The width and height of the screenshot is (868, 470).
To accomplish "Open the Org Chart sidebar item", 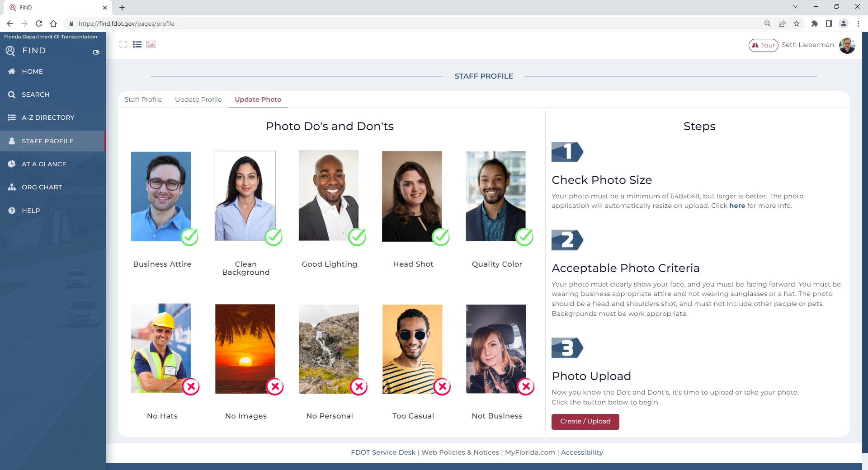I will [42, 187].
